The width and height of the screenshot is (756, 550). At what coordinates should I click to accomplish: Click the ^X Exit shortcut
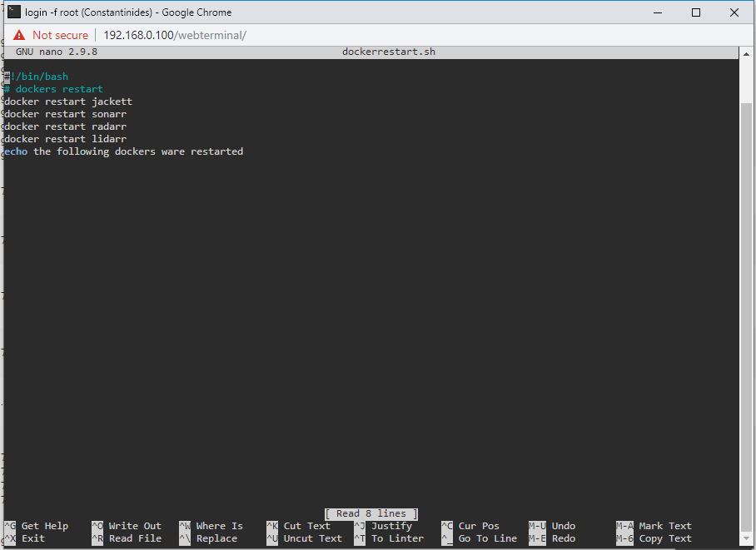coord(25,538)
